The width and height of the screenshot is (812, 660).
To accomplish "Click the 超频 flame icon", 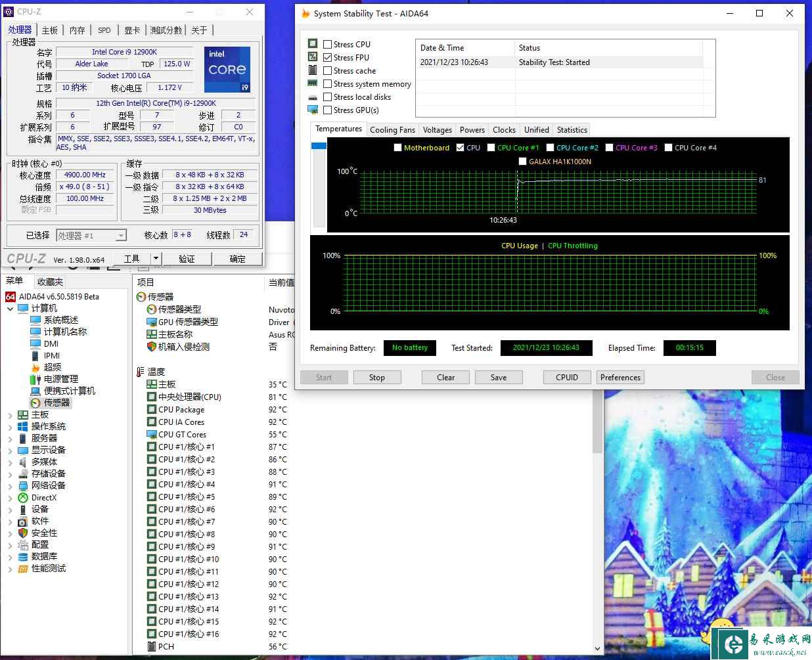I will coord(35,367).
